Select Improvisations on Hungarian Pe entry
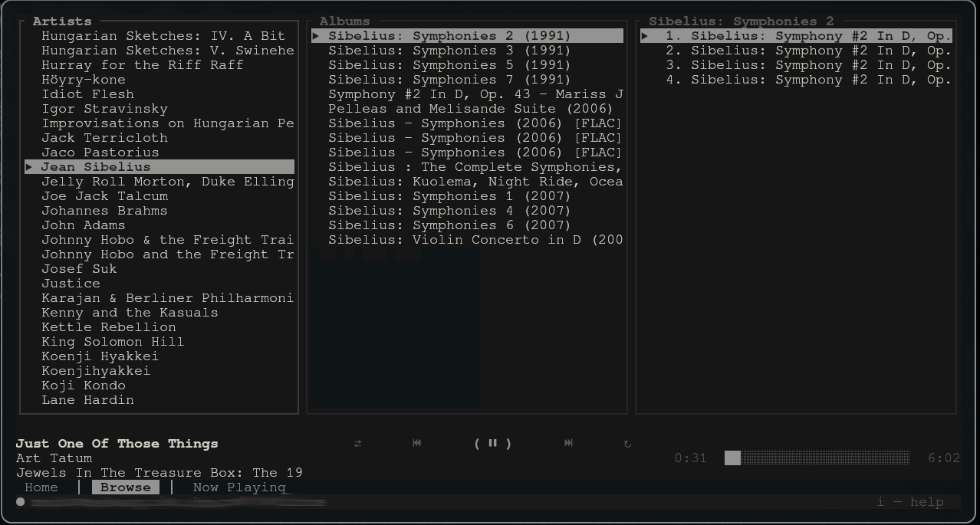 tap(168, 123)
